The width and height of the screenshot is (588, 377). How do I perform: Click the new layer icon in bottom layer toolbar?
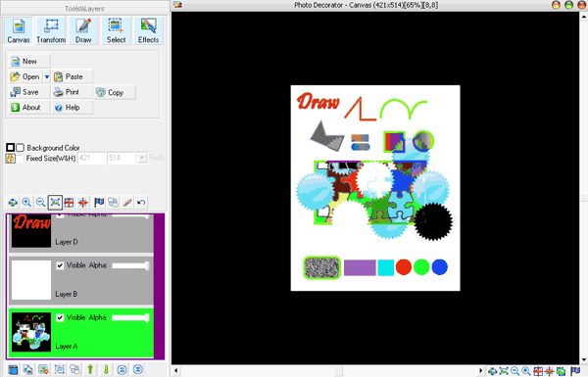coord(13,370)
